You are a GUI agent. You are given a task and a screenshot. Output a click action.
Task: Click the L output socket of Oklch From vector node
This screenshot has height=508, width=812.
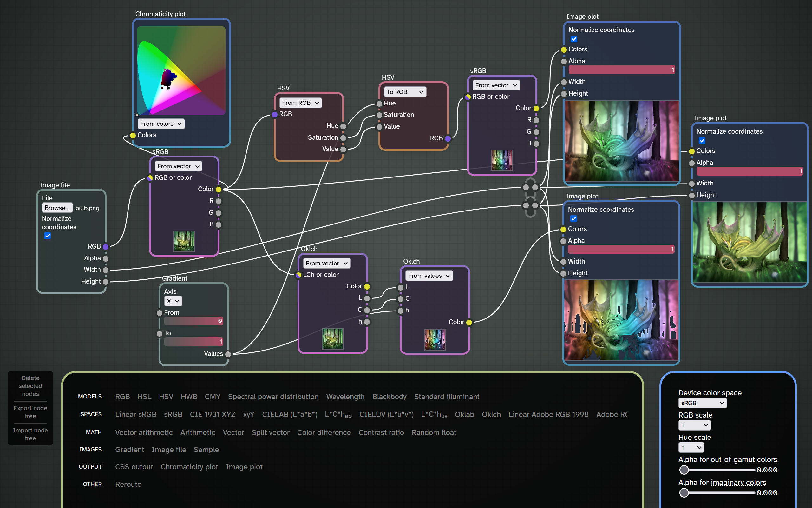[x=367, y=298]
